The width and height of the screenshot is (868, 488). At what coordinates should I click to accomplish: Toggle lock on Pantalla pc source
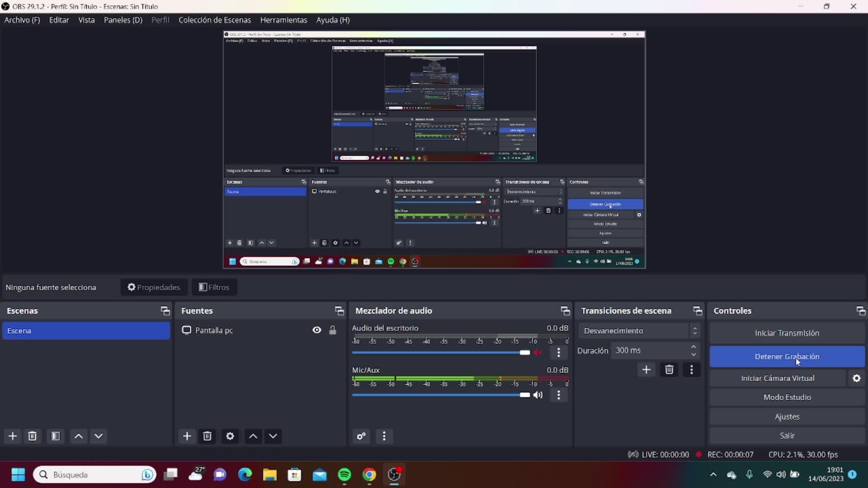333,330
